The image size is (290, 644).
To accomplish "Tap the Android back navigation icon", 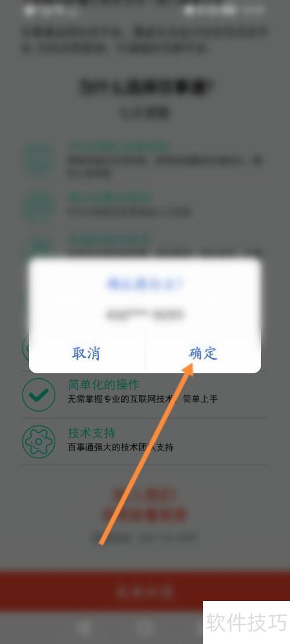I will 84,627.
